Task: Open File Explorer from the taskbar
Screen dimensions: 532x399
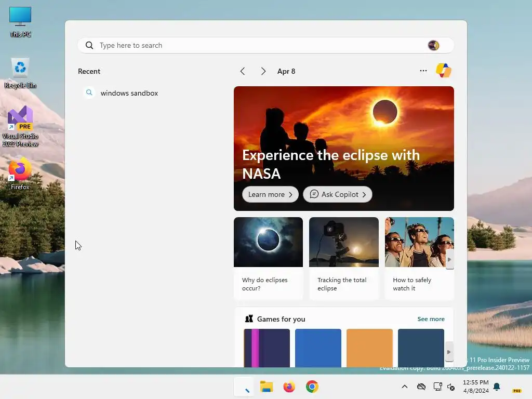Action: 267,387
